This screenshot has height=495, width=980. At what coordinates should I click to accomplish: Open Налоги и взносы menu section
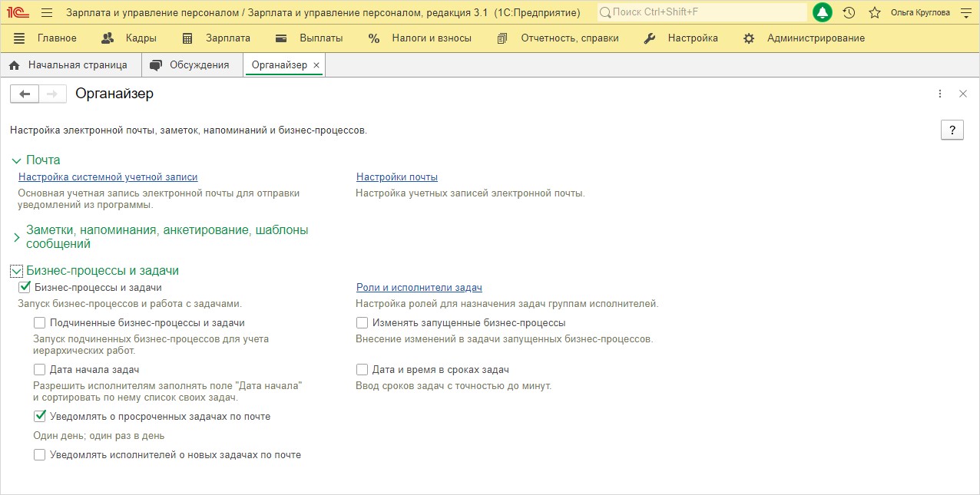(x=432, y=38)
